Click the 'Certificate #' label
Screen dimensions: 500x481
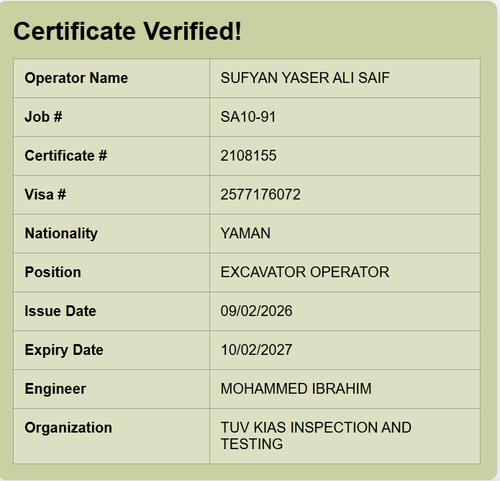pyautogui.click(x=66, y=156)
